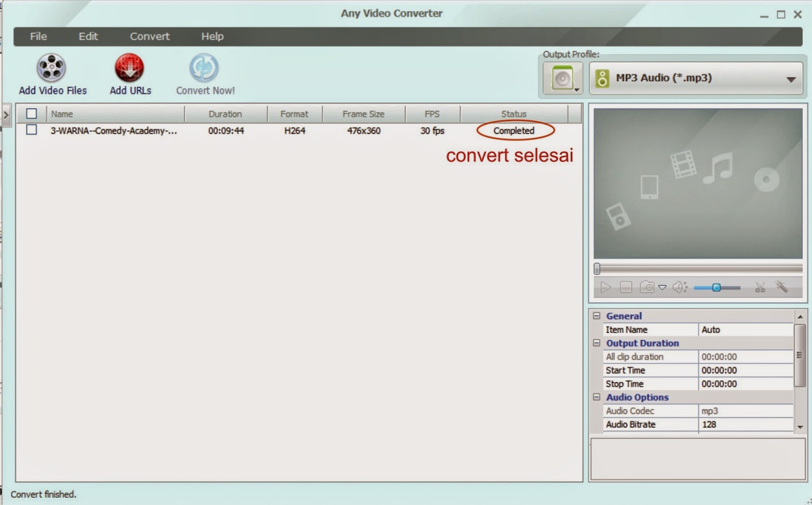Click the video effects magic-wand icon
Image resolution: width=812 pixels, height=505 pixels.
[x=783, y=287]
